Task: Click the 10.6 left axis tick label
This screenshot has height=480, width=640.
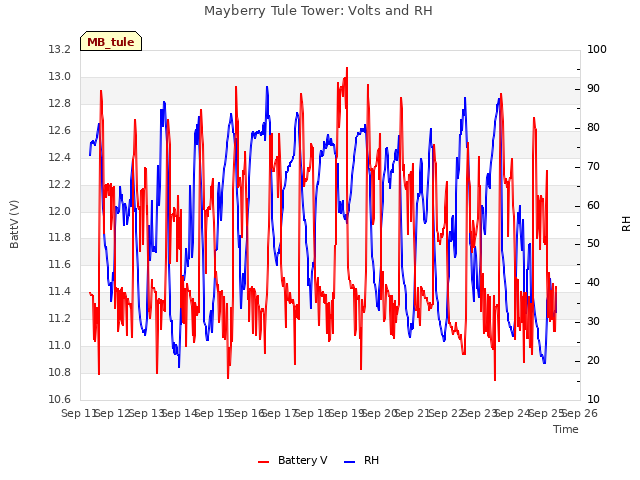Action: click(60, 399)
